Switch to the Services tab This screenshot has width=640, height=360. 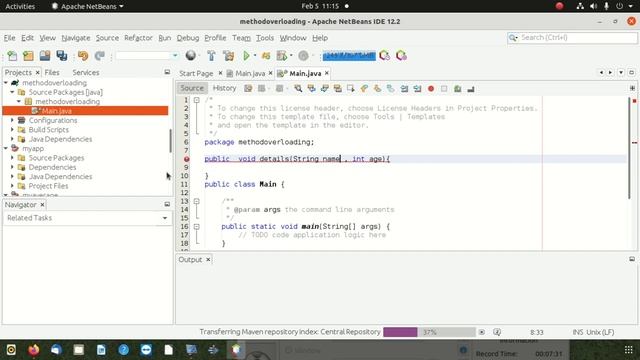pos(86,73)
